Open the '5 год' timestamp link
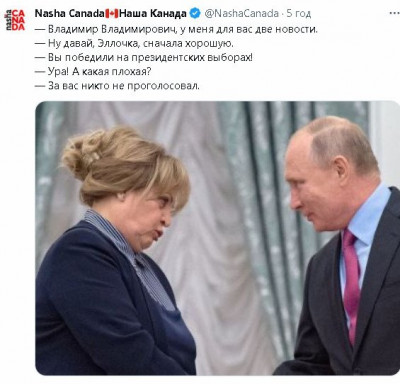400x384 pixels. pos(298,14)
